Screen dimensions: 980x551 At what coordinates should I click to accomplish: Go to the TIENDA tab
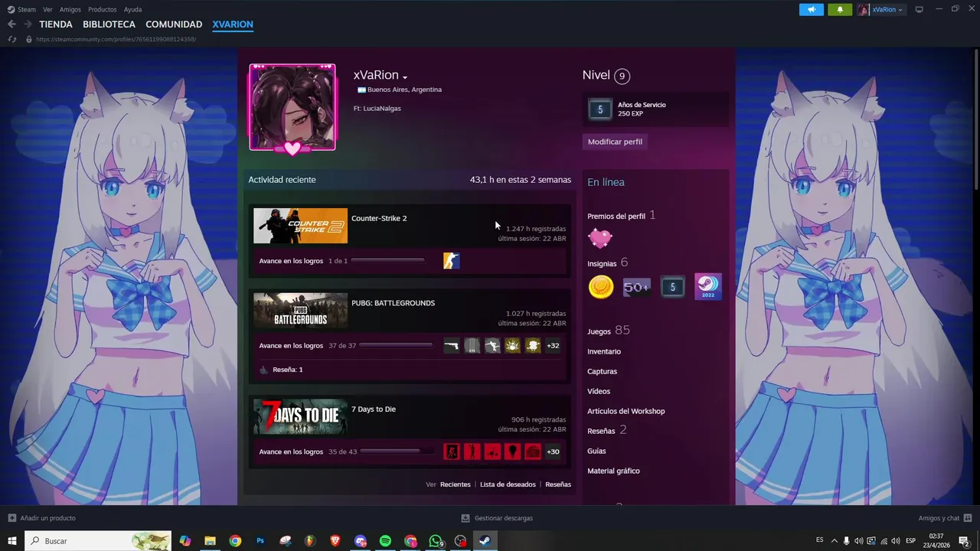click(56, 24)
